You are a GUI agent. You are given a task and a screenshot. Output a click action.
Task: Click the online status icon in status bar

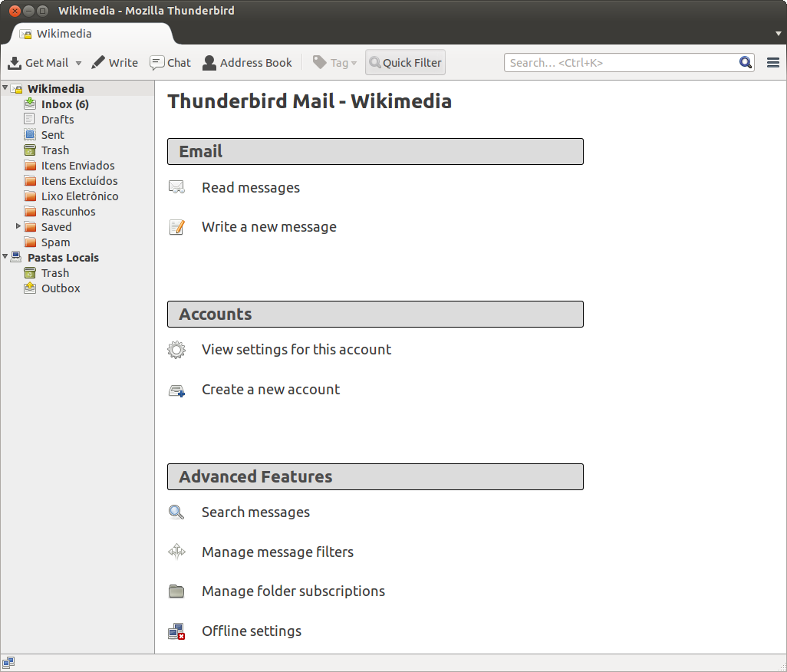[x=8, y=663]
